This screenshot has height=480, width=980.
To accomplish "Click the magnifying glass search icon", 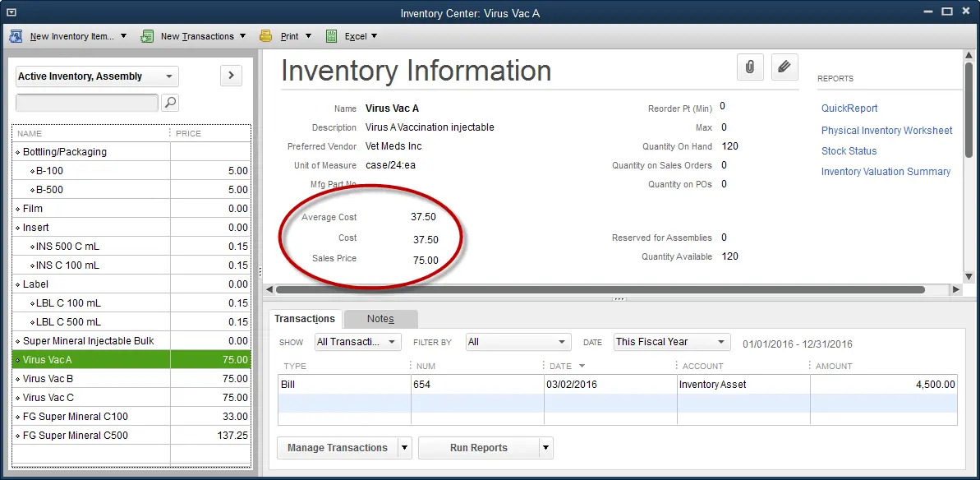I will 170,103.
